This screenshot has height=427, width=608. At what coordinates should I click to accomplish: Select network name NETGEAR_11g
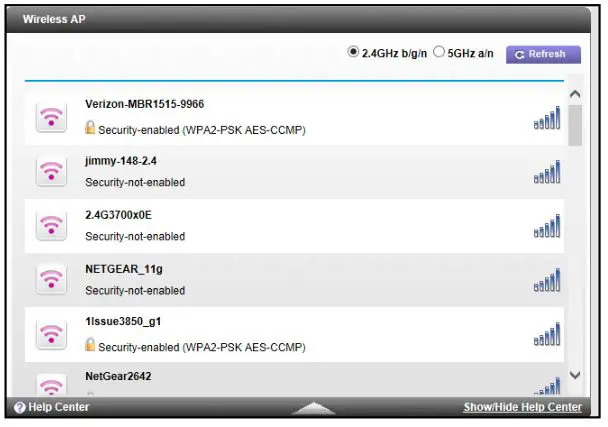click(124, 269)
